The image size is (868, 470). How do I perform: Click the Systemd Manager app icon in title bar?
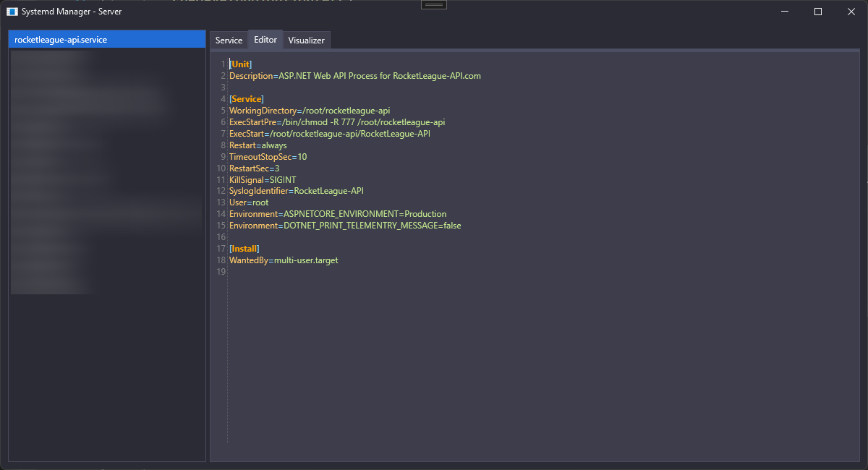(x=12, y=12)
